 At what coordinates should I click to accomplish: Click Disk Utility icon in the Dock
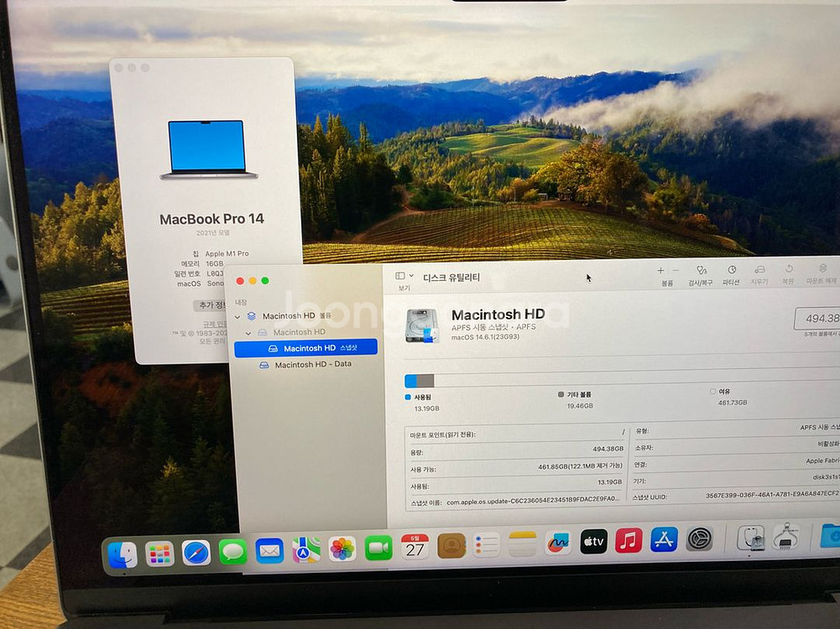pyautogui.click(x=750, y=537)
